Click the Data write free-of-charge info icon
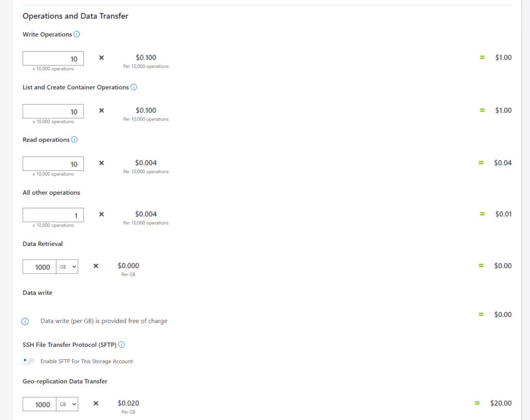Screen dimensions: 530x420 25,321
